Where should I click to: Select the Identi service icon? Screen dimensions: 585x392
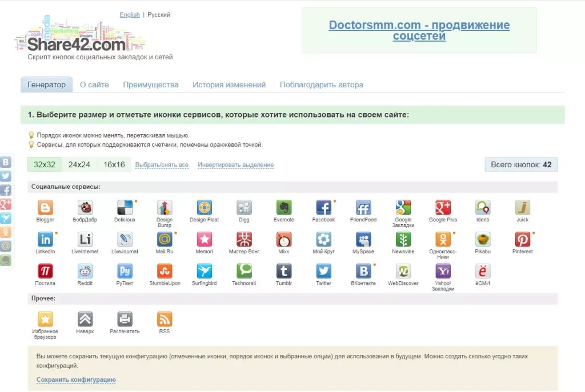[483, 208]
